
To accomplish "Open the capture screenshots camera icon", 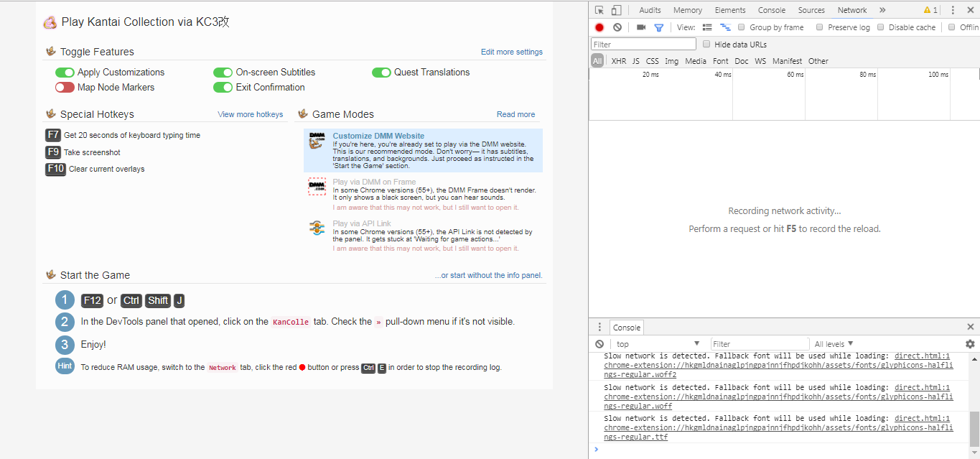I will (x=641, y=27).
